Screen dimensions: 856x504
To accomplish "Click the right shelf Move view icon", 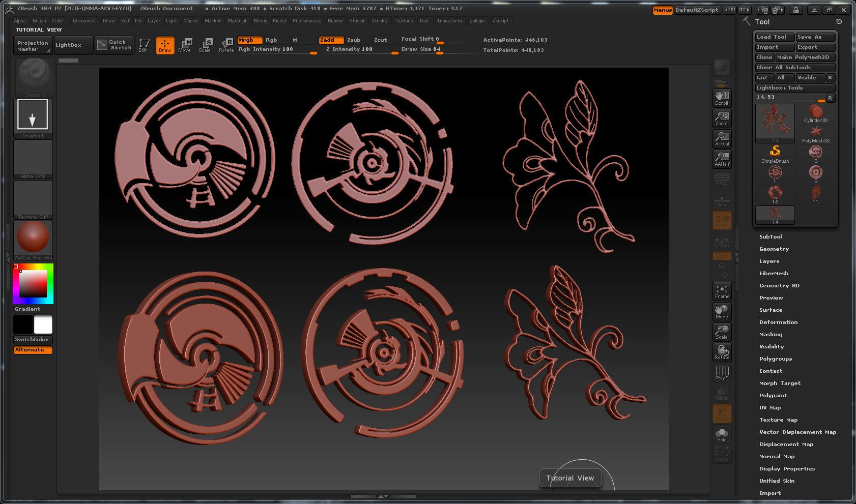I will coord(722,311).
